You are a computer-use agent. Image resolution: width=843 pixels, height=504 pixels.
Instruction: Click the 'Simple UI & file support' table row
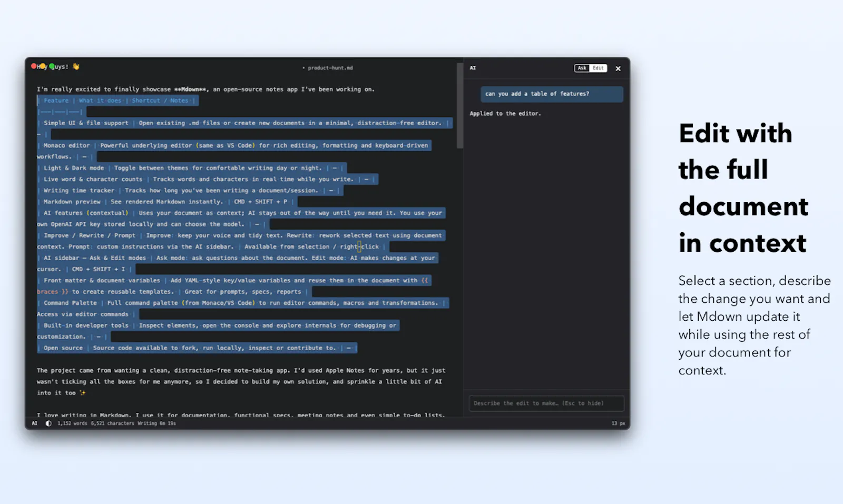(x=244, y=129)
